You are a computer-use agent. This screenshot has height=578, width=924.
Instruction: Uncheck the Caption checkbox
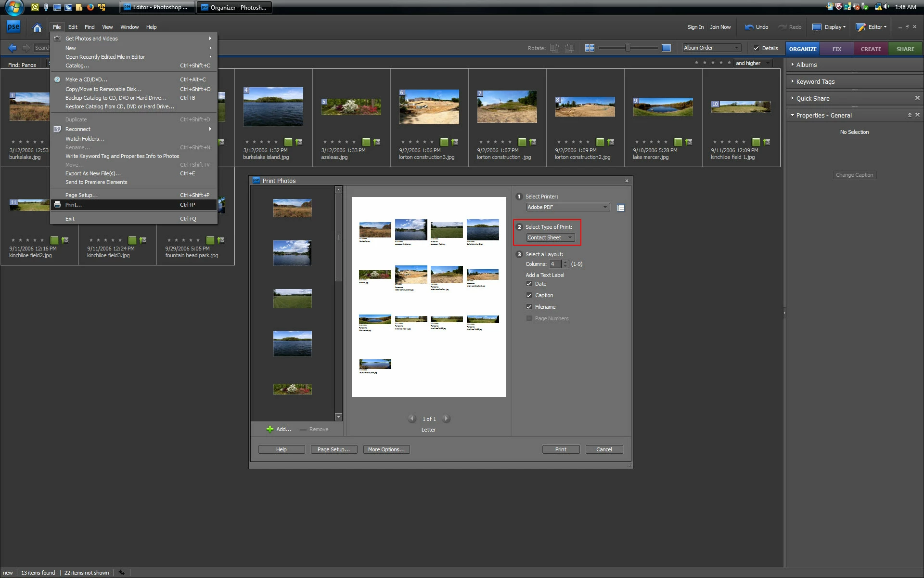pos(529,295)
